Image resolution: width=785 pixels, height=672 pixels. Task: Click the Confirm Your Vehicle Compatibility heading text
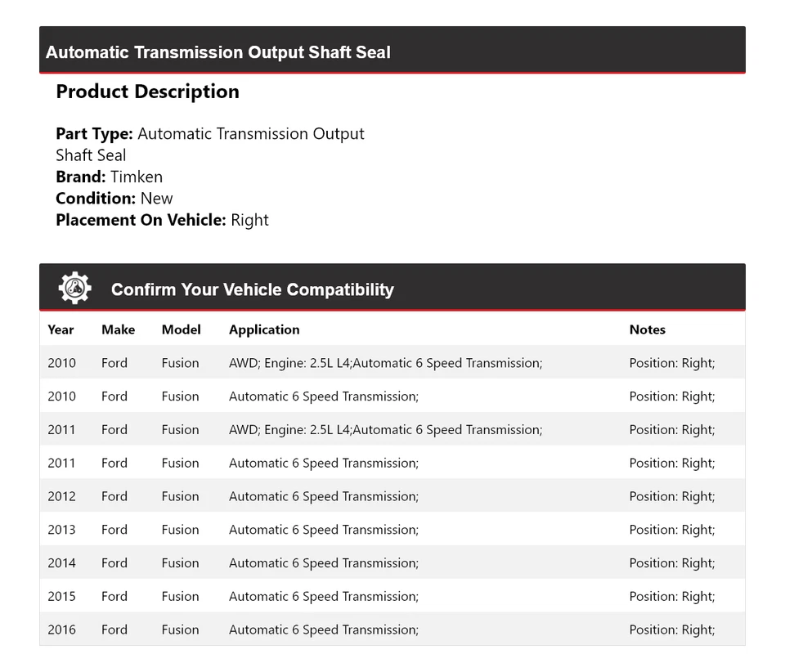click(252, 289)
